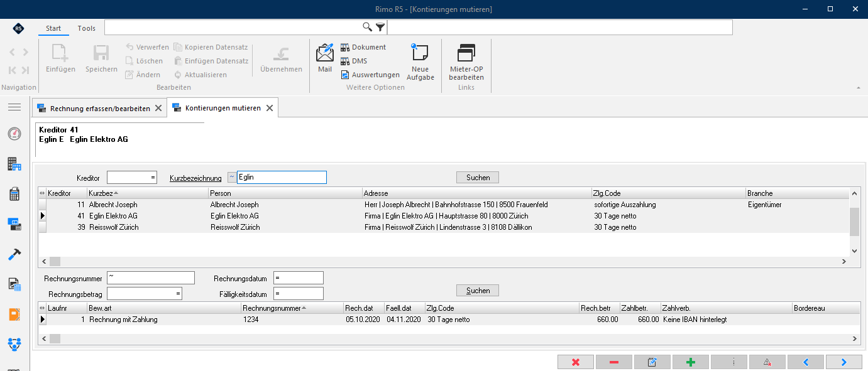Click the Rimo R5 application logo

tap(18, 28)
